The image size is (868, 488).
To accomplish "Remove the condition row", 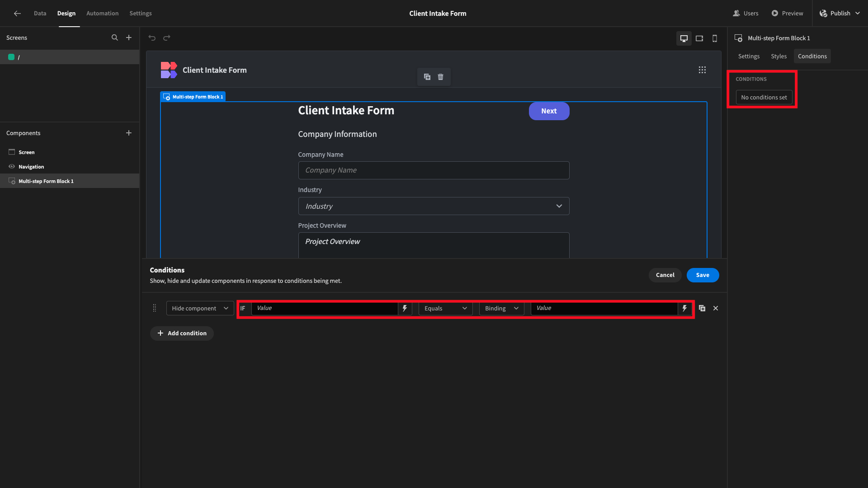I will click(x=716, y=308).
